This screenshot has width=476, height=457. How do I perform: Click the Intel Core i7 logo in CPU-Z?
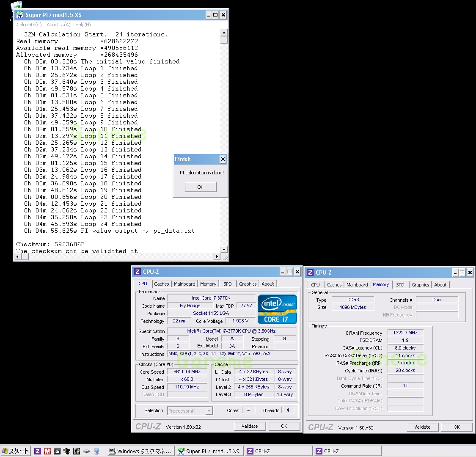tap(277, 309)
